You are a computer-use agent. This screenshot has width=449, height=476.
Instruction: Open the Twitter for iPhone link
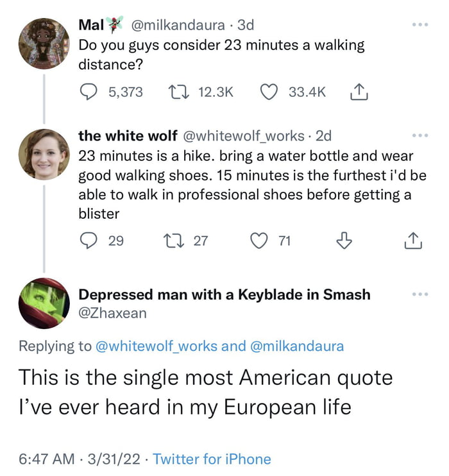(212, 459)
